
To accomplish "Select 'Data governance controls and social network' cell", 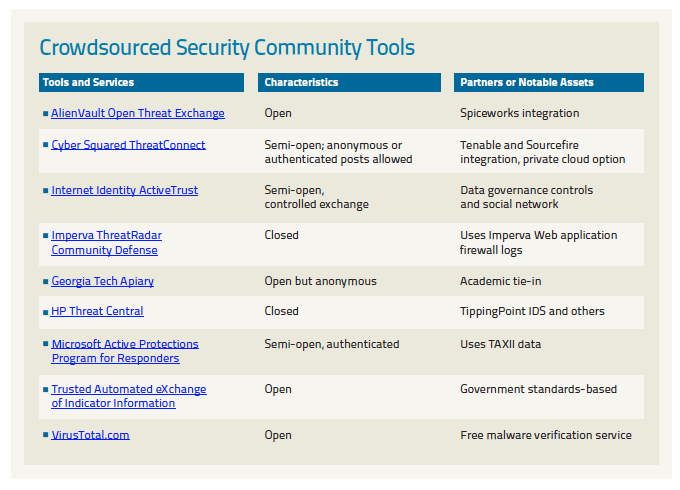I will tap(526, 197).
